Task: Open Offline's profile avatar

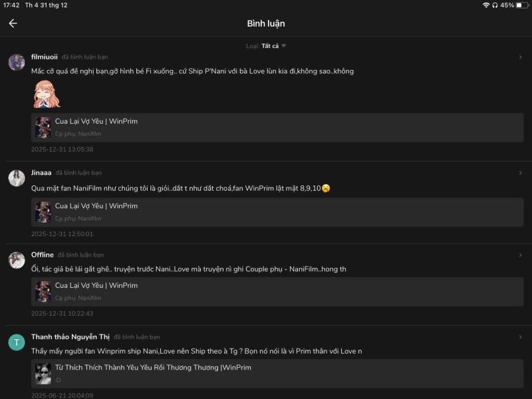Action: tap(17, 260)
